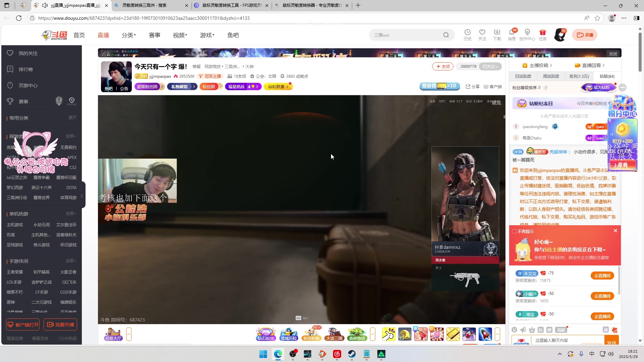Expand the 单机热游 全部+ list
This screenshot has height=362, width=644.
pyautogui.click(x=71, y=214)
